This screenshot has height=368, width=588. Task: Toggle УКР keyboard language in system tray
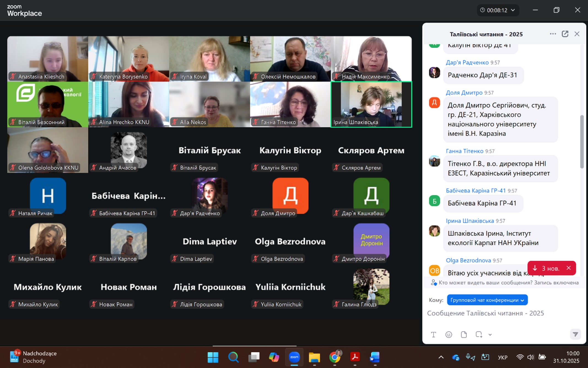tap(503, 357)
